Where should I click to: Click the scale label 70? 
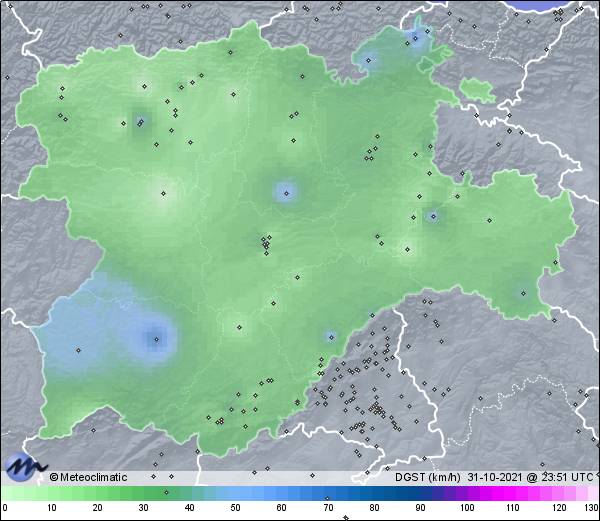pos(328,508)
